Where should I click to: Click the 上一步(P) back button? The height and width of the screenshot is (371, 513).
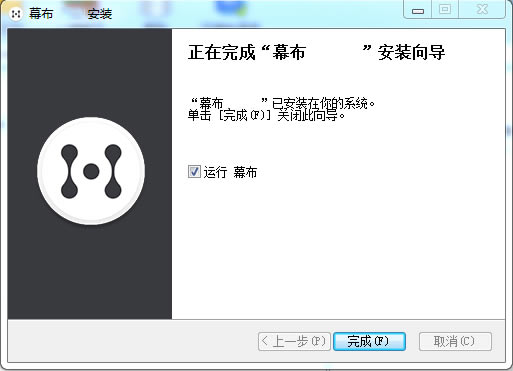click(x=294, y=341)
